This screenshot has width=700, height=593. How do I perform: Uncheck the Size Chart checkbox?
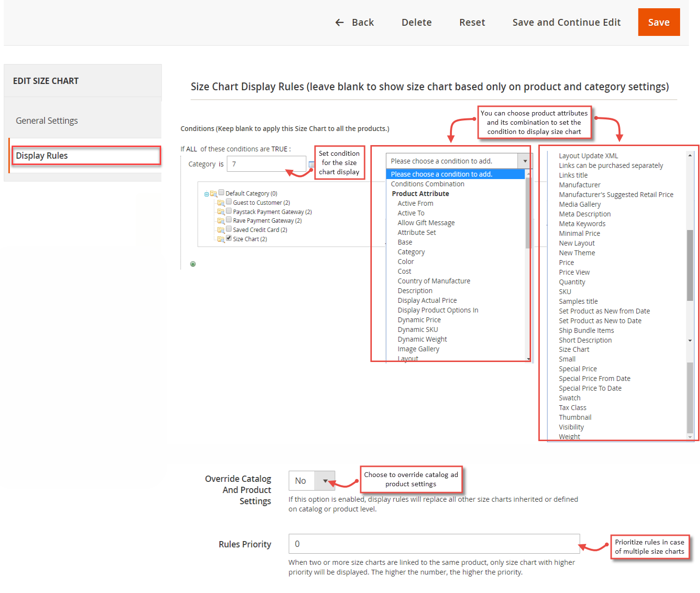coord(229,238)
